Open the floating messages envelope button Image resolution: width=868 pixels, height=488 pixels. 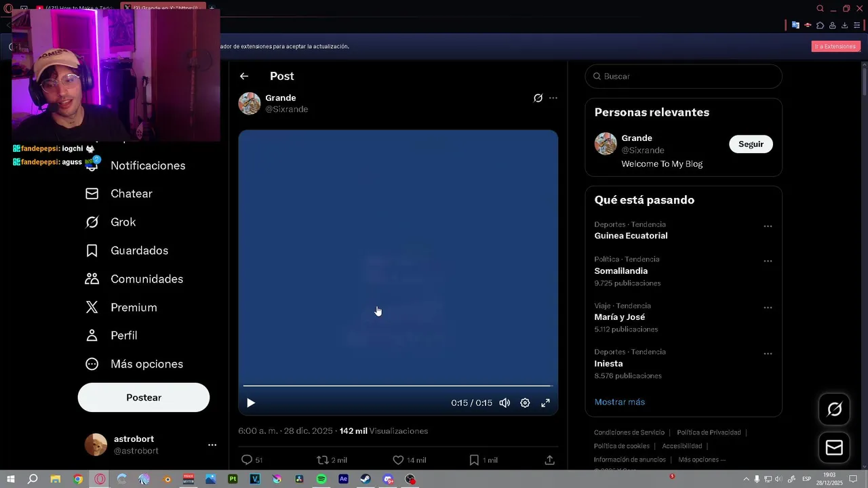coord(834,448)
